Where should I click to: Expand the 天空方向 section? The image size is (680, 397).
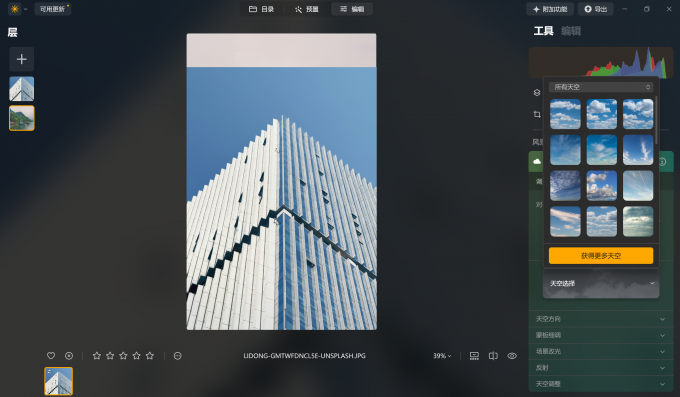(x=601, y=319)
